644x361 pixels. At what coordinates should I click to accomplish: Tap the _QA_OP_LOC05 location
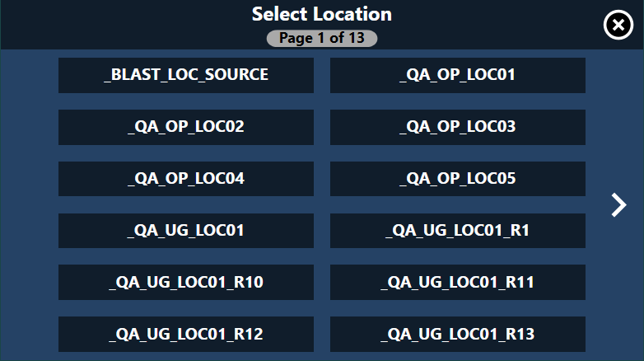click(458, 179)
